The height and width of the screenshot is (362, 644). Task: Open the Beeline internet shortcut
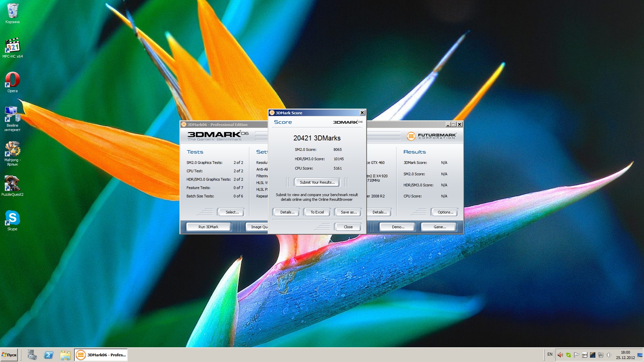[12, 116]
